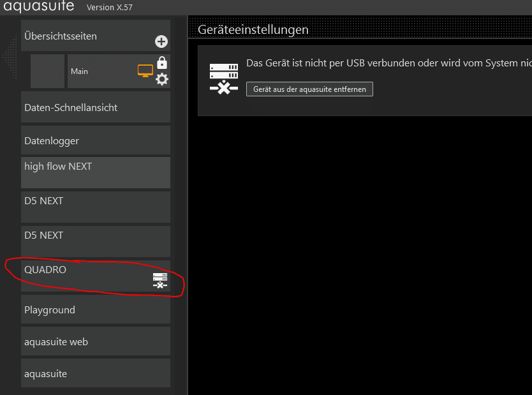Click the Geräteeinstellungen heading
Image resolution: width=532 pixels, height=395 pixels.
[253, 29]
